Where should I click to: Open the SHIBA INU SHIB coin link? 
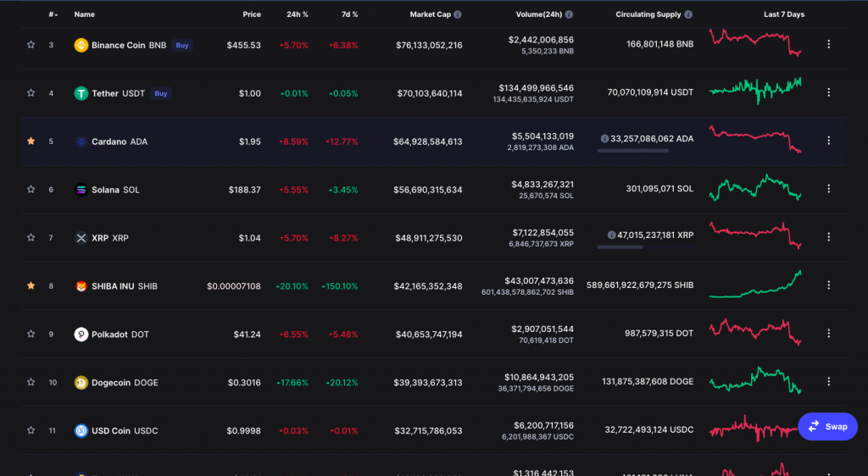[x=125, y=285]
